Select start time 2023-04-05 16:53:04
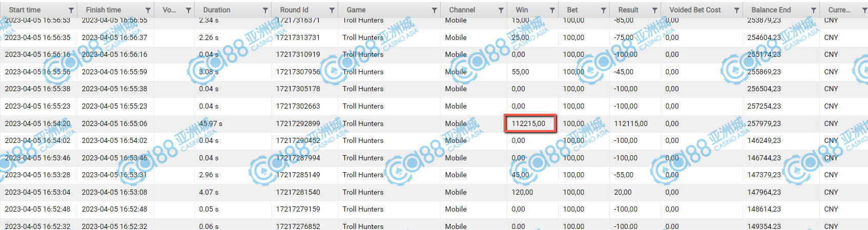The height and width of the screenshot is (230, 868). 37,192
